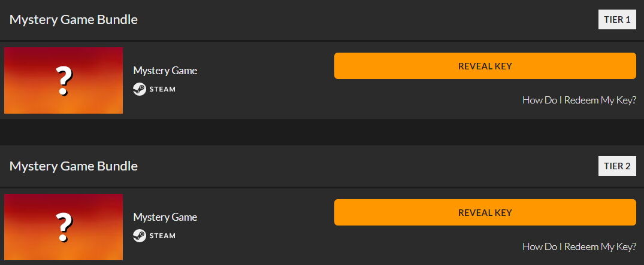Click Steam icon under Tier 1 Mystery Game
This screenshot has width=644, height=265.
pos(140,89)
